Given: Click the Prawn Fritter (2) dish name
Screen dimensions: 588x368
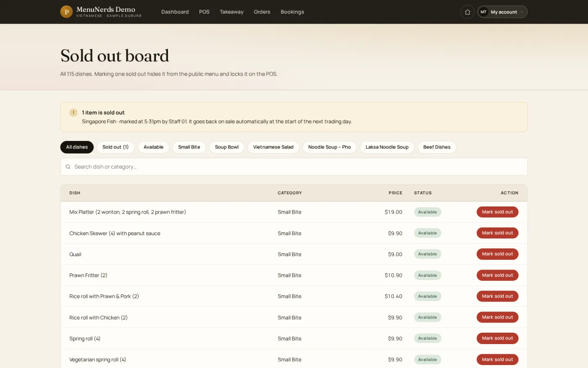Looking at the screenshot, I should tap(88, 275).
